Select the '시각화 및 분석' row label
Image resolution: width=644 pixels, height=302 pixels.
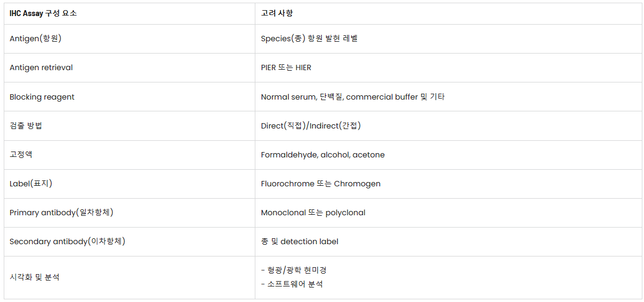point(35,277)
